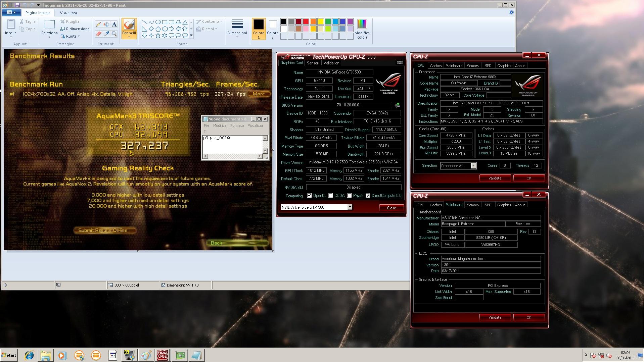Toggle the DirectCompute 5.0 checkbox
Image resolution: width=644 pixels, height=362 pixels.
pyautogui.click(x=368, y=196)
